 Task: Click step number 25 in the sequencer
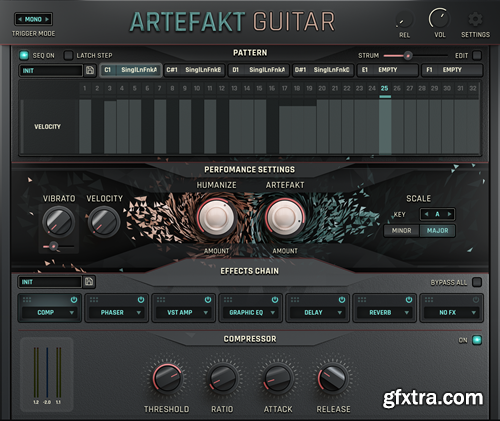385,88
